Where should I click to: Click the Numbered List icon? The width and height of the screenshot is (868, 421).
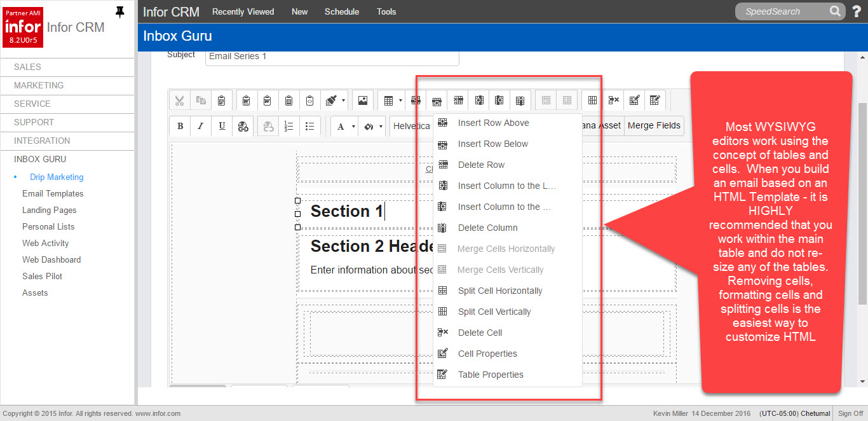288,126
